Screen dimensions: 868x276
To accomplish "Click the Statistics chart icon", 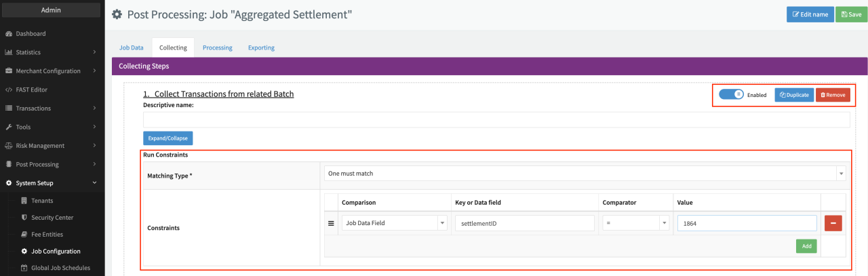I will click(9, 52).
